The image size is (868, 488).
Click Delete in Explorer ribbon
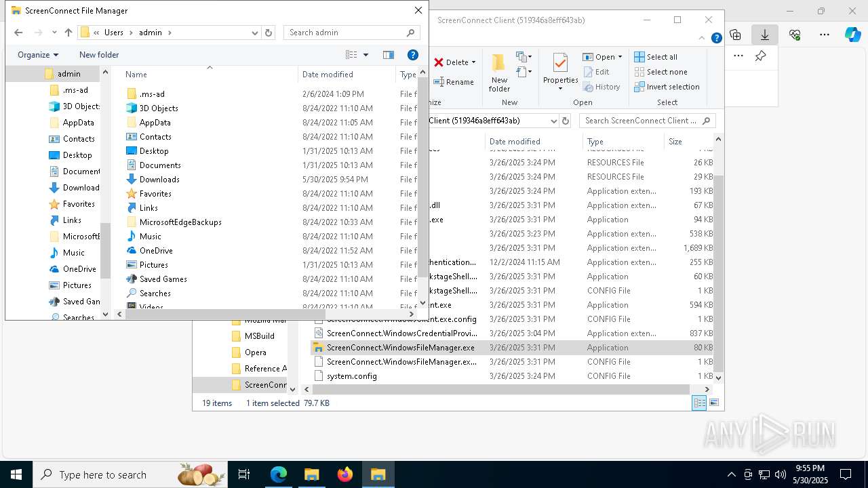coord(451,62)
